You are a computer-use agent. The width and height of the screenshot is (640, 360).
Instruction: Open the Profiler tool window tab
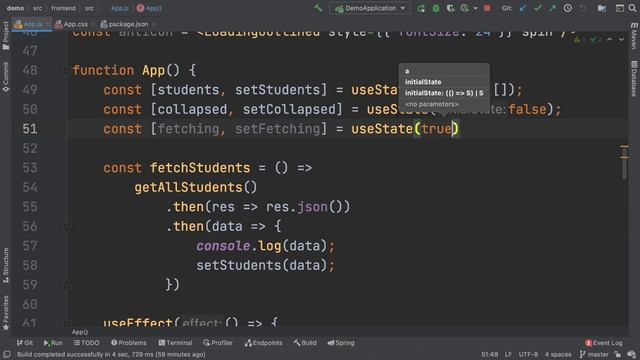(218, 343)
